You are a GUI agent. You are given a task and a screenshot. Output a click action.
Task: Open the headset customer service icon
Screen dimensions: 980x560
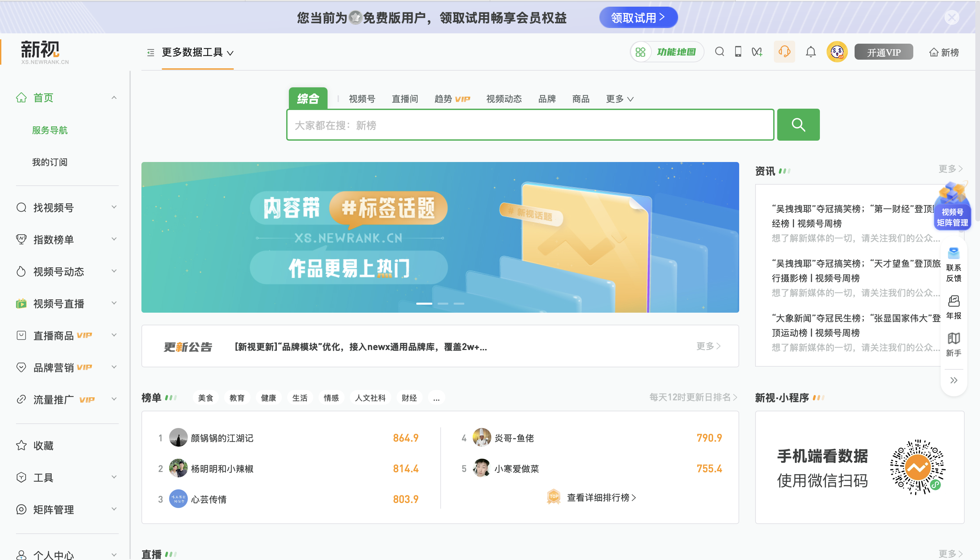click(x=784, y=52)
